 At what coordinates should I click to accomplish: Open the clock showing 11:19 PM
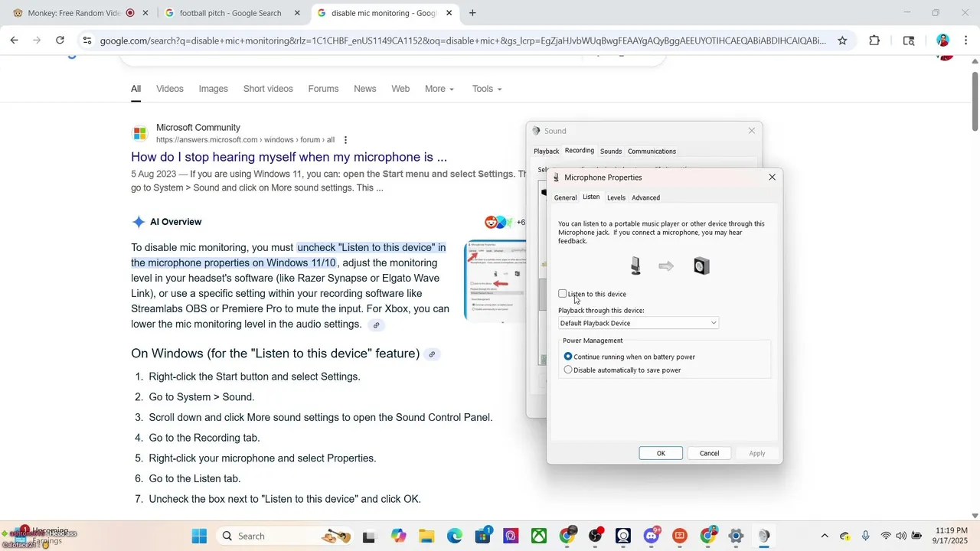tap(950, 536)
